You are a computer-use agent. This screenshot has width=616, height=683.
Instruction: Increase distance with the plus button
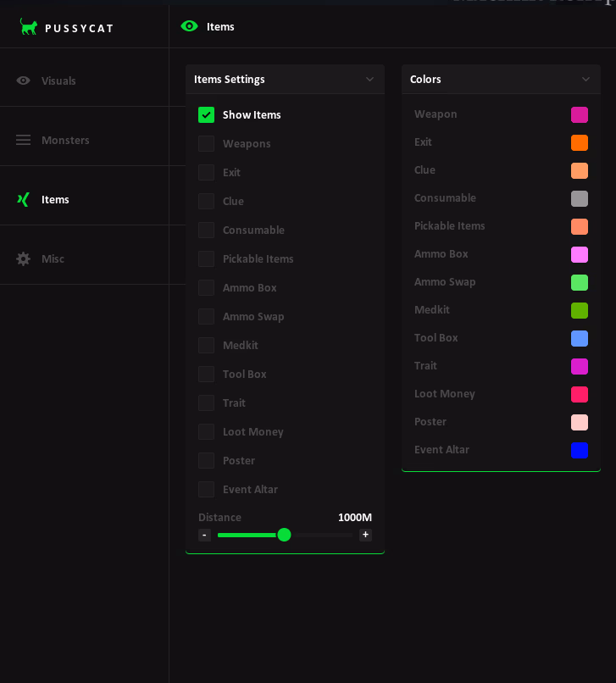365,535
